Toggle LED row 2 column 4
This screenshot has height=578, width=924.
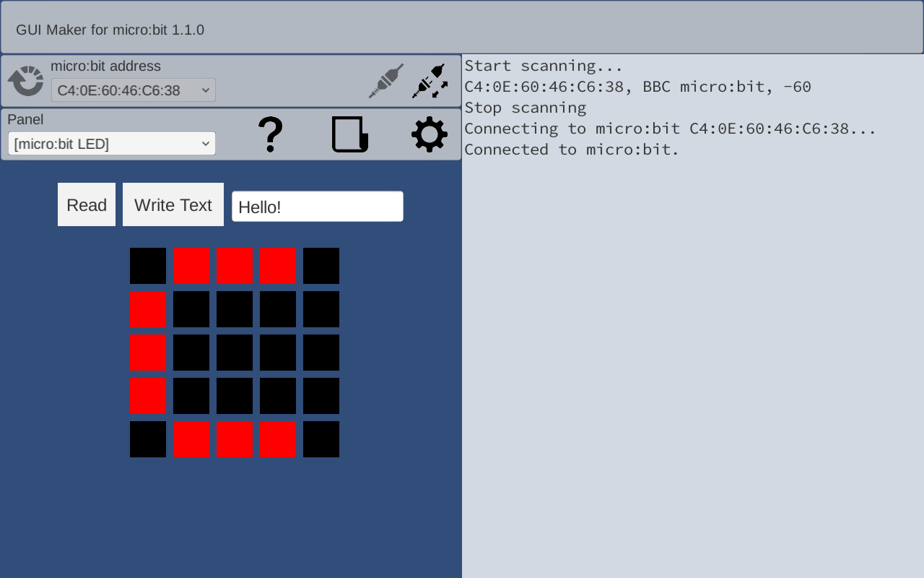click(x=278, y=309)
